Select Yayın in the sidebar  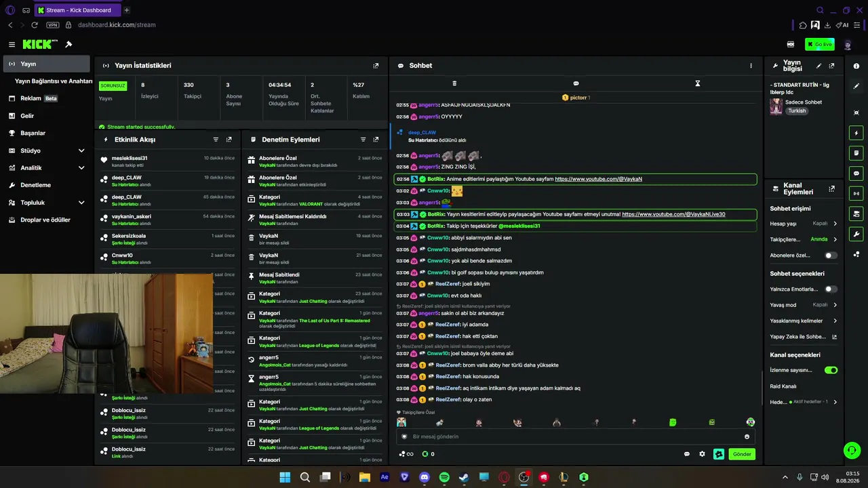pyautogui.click(x=47, y=64)
